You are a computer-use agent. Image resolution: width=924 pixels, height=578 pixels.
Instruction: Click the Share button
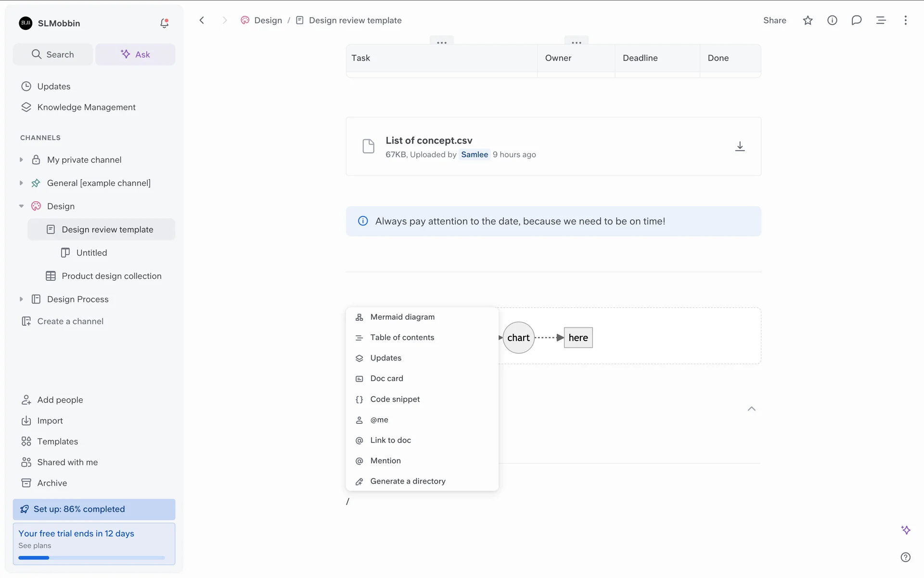[774, 20]
